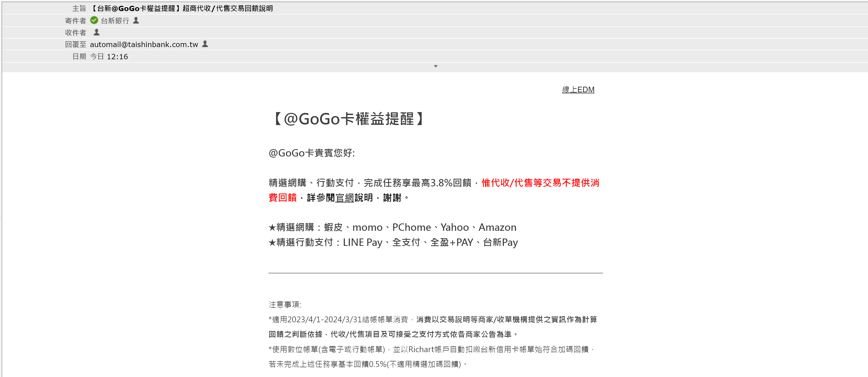Click the green verified sender checkmark icon
This screenshot has height=377, width=868.
click(x=94, y=21)
